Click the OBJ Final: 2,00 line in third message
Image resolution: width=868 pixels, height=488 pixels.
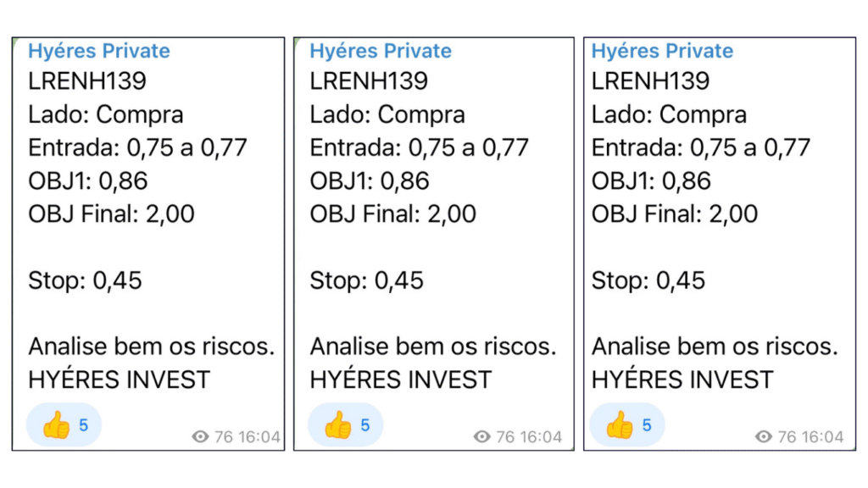coord(675,214)
